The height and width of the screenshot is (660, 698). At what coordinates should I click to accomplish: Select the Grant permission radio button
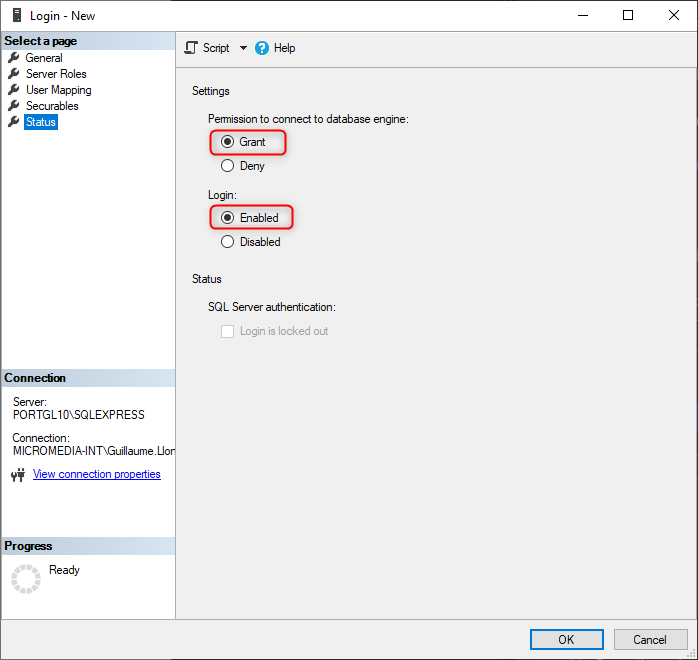click(x=227, y=142)
